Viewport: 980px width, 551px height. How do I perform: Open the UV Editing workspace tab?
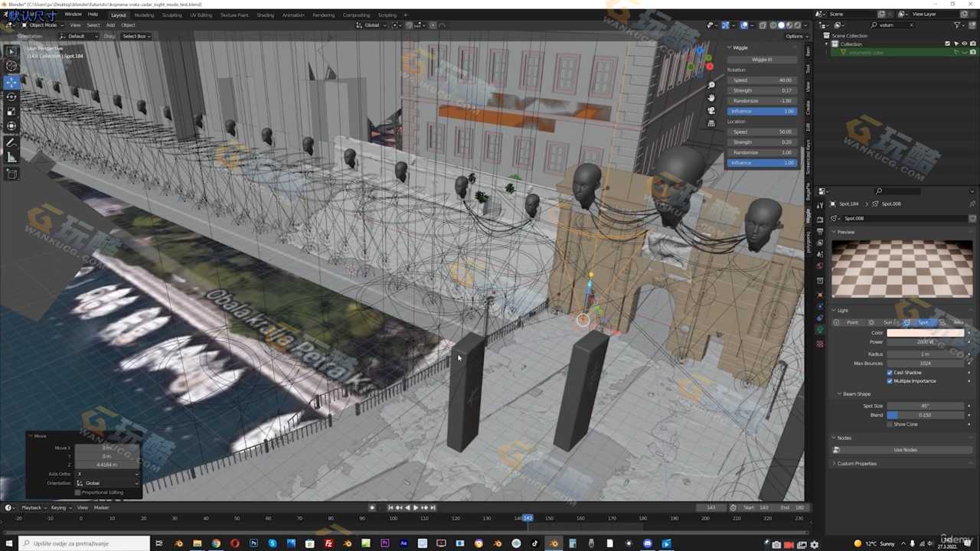click(201, 15)
